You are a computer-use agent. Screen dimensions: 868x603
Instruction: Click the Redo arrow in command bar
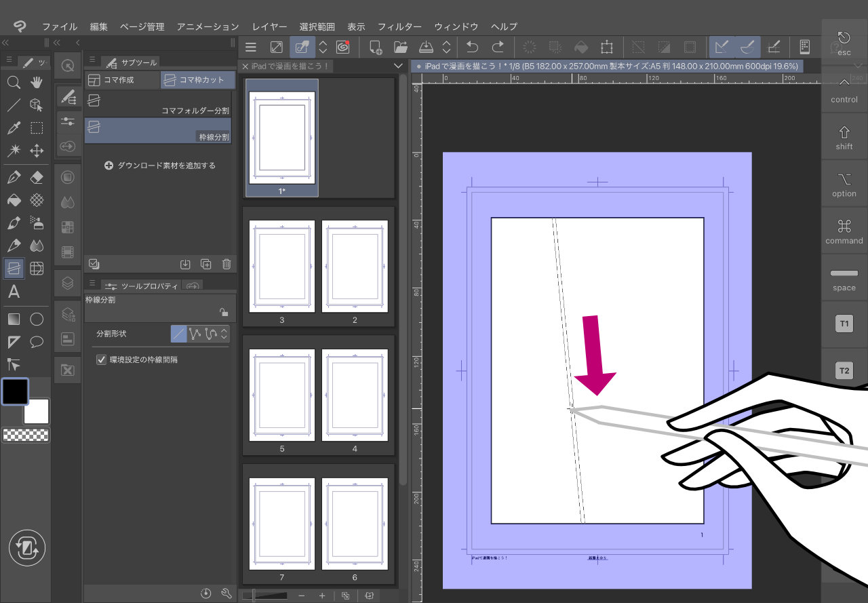pos(498,47)
